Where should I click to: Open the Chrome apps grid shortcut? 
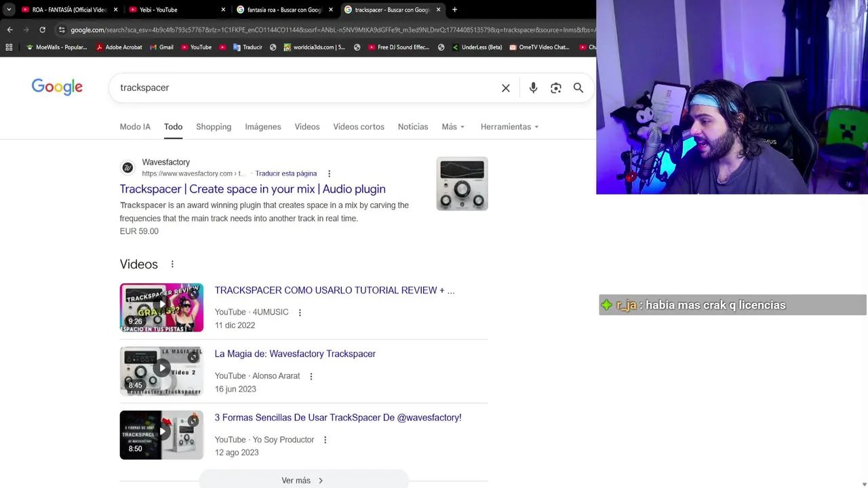9,47
